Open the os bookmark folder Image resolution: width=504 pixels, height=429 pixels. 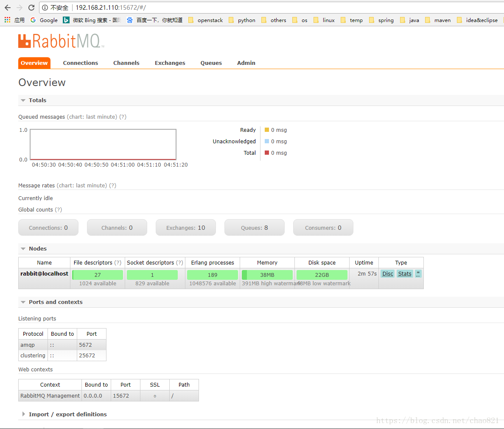coord(300,20)
